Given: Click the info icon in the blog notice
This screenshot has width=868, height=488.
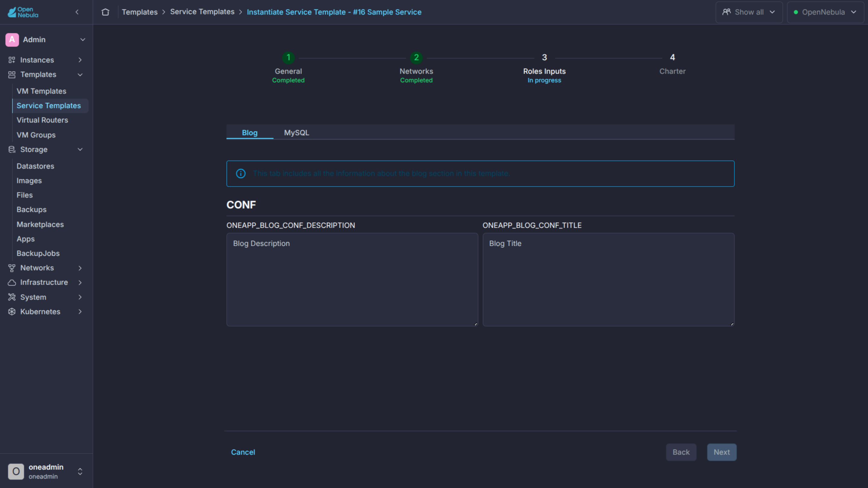Looking at the screenshot, I should tap(241, 174).
